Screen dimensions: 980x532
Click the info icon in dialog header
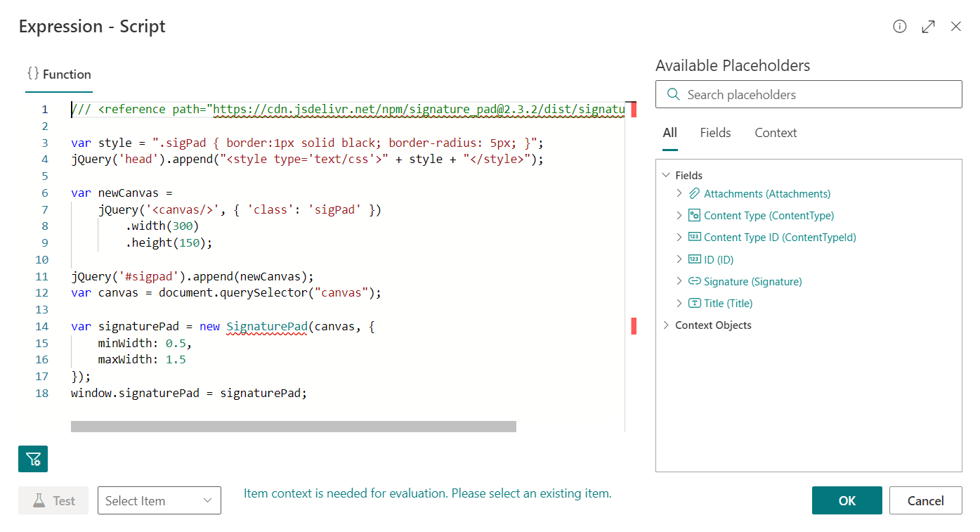[x=899, y=27]
